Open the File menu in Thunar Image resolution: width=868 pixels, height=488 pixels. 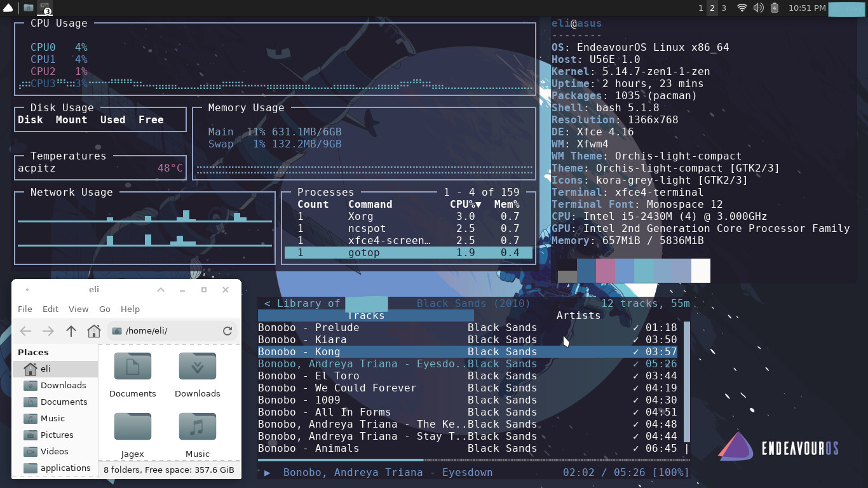click(x=25, y=309)
